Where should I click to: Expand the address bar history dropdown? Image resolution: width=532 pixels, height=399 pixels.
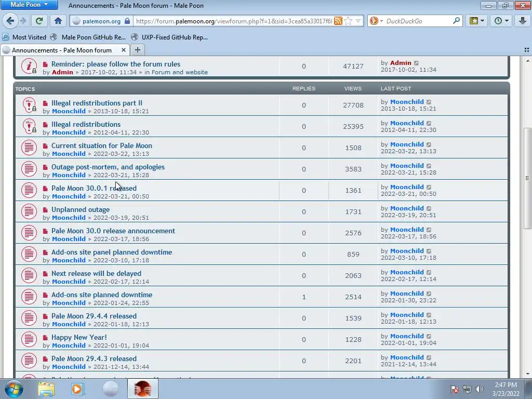[358, 21]
